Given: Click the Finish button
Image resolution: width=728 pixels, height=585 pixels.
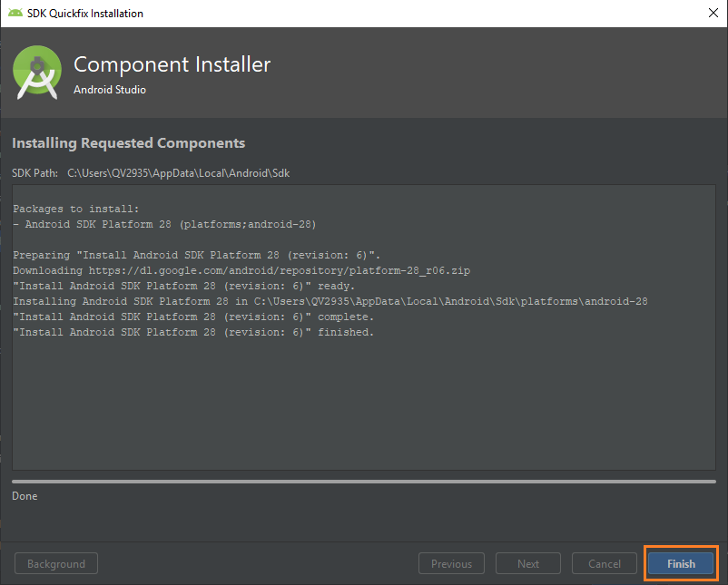Looking at the screenshot, I should 681,563.
